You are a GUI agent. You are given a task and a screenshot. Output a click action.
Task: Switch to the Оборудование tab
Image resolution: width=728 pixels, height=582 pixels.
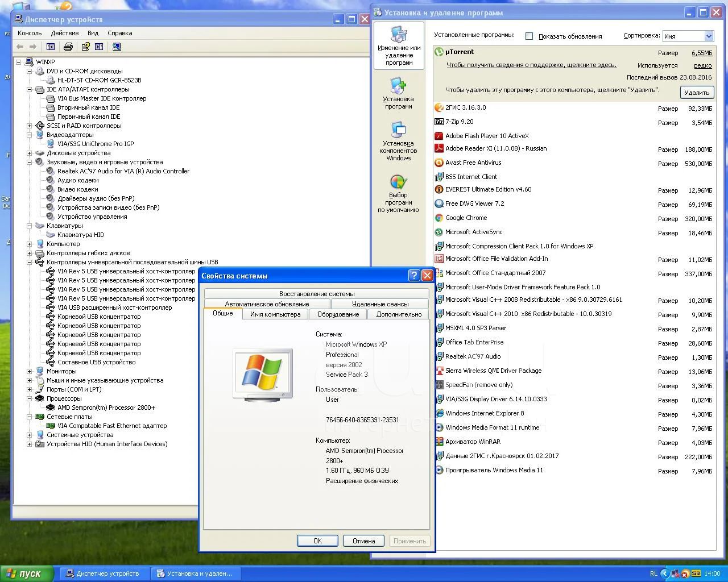[338, 314]
